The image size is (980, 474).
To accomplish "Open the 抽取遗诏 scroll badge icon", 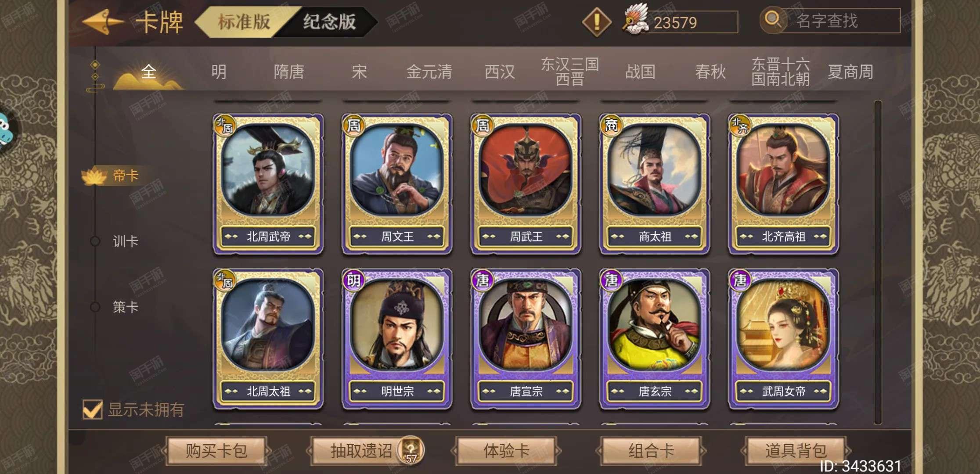I will pyautogui.click(x=411, y=450).
